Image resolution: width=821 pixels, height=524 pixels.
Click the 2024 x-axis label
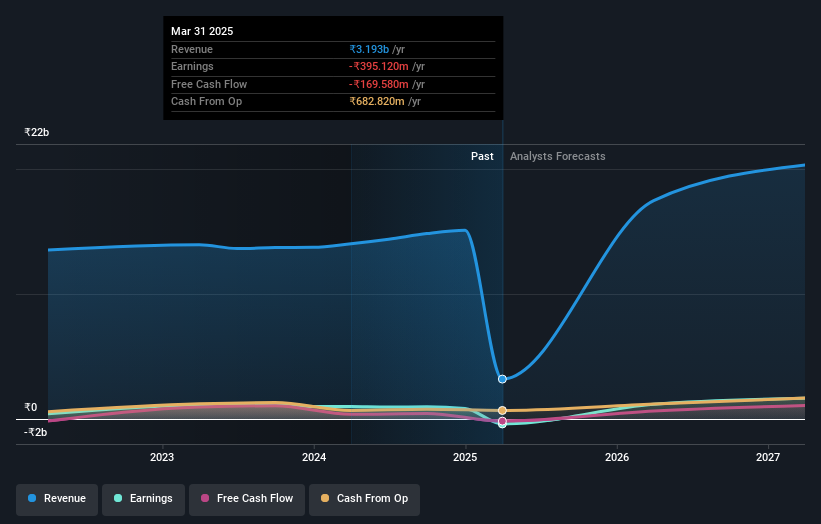314,457
